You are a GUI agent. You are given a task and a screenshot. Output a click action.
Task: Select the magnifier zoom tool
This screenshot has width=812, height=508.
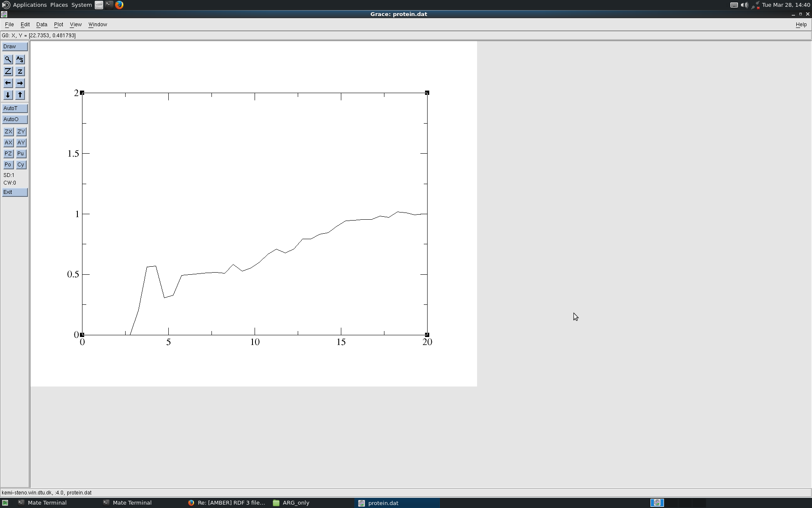point(8,59)
